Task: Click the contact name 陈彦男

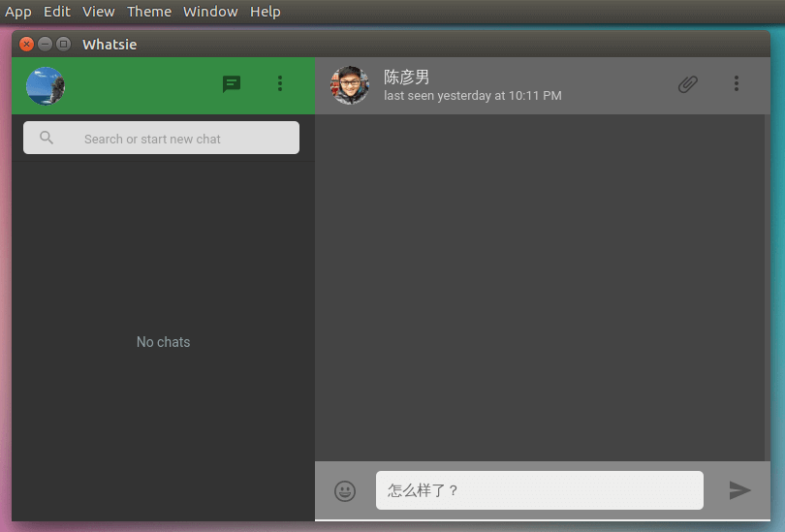Action: pos(407,77)
